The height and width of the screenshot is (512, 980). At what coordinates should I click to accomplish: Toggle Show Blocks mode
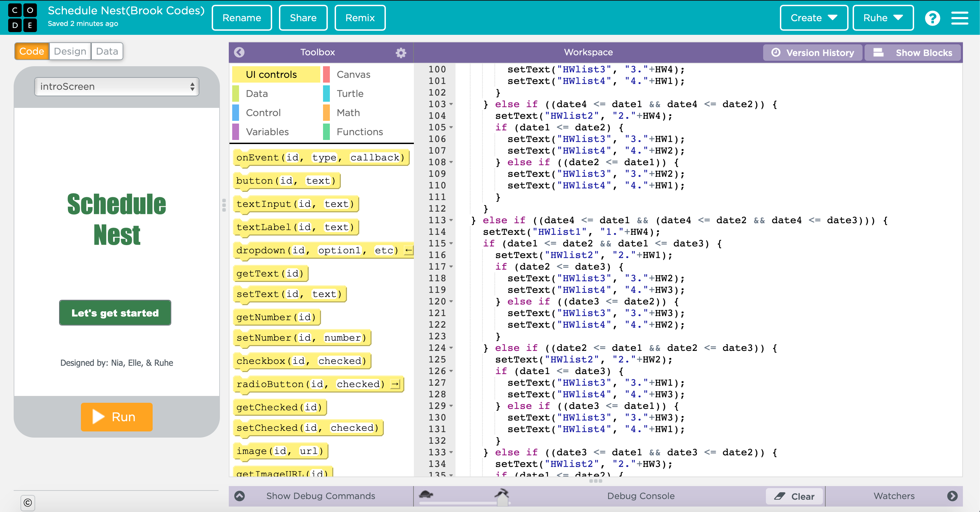pos(913,53)
